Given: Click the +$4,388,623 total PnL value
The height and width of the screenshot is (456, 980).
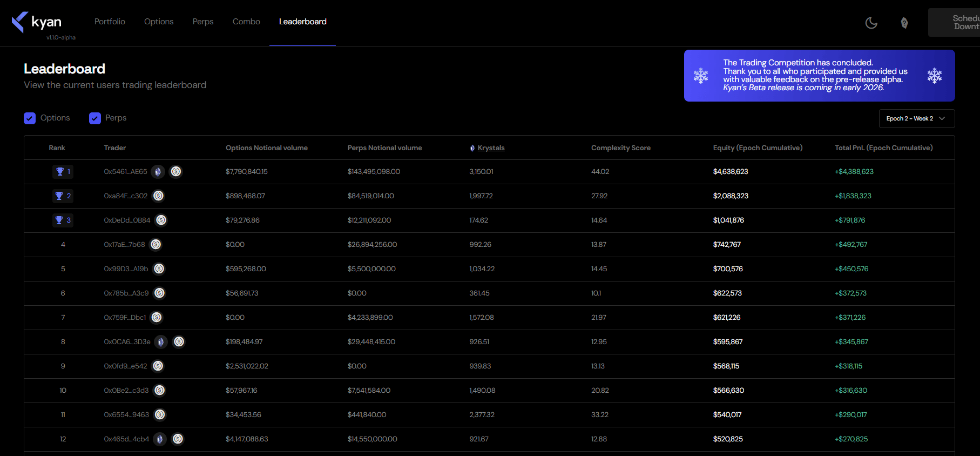Looking at the screenshot, I should coord(854,172).
